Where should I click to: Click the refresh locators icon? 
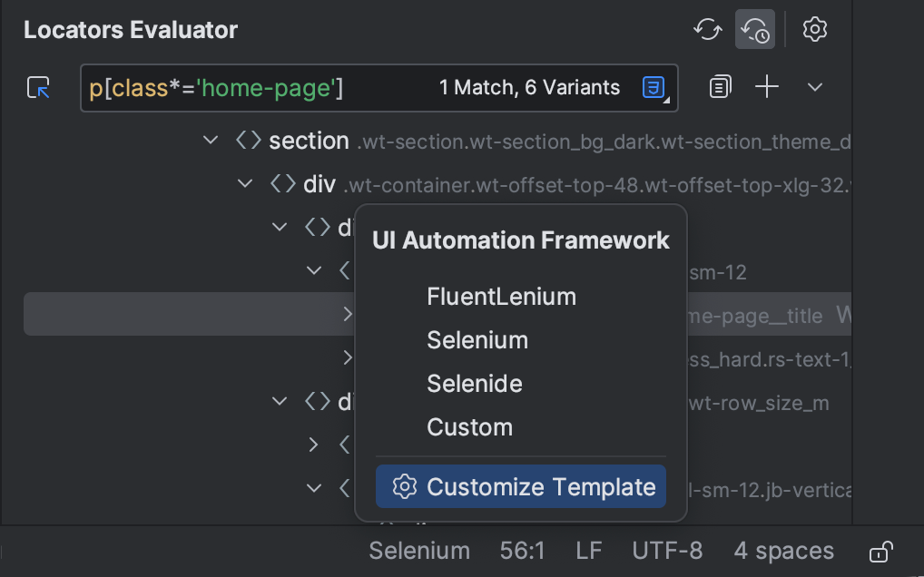[707, 29]
